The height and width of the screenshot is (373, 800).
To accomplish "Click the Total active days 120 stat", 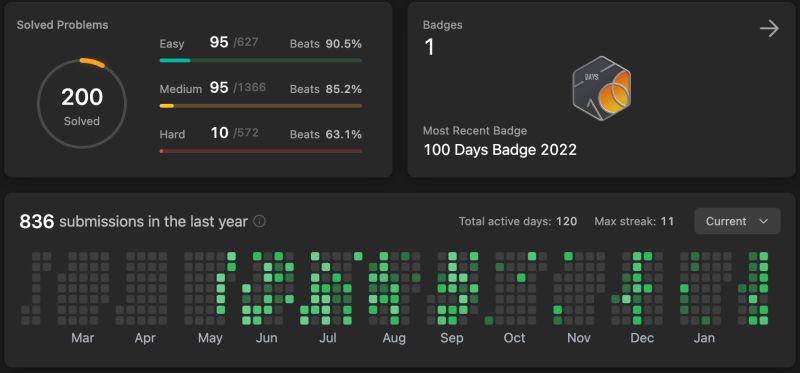I will 518,221.
